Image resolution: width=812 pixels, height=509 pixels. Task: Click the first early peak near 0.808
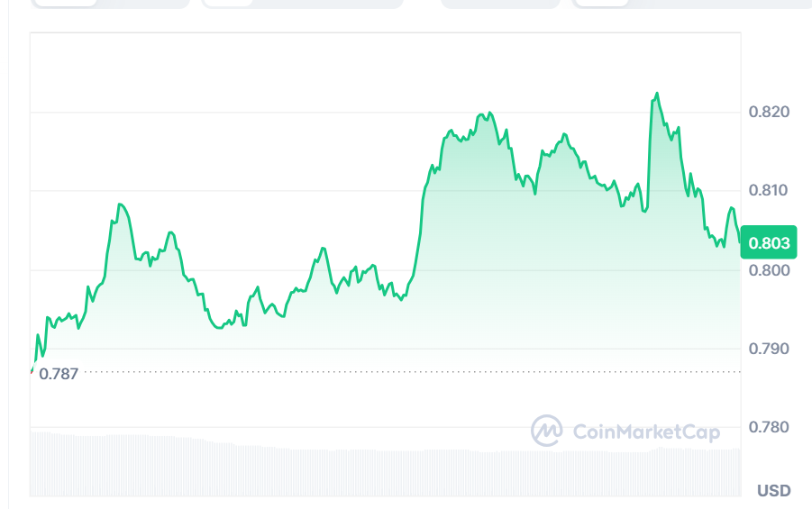120,205
